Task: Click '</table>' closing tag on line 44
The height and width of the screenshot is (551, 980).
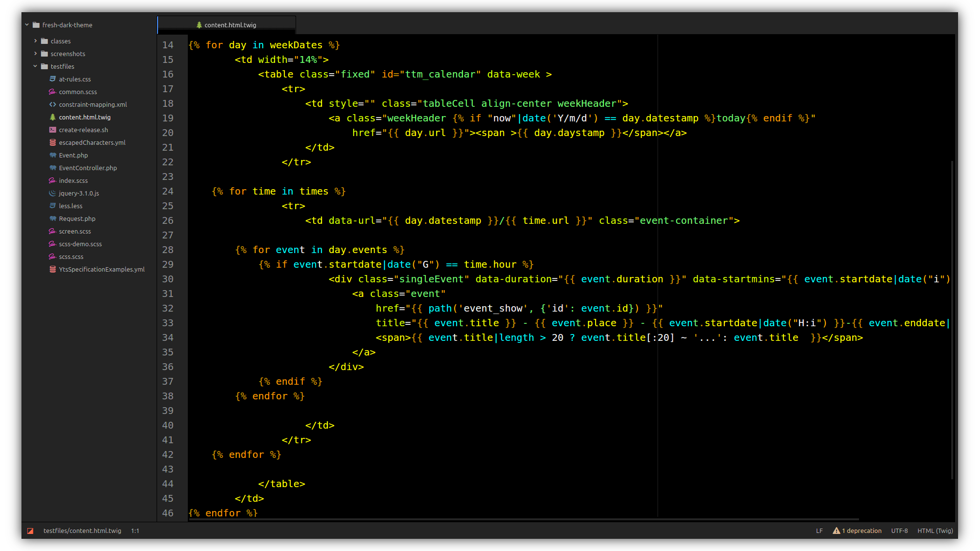Action: click(281, 484)
